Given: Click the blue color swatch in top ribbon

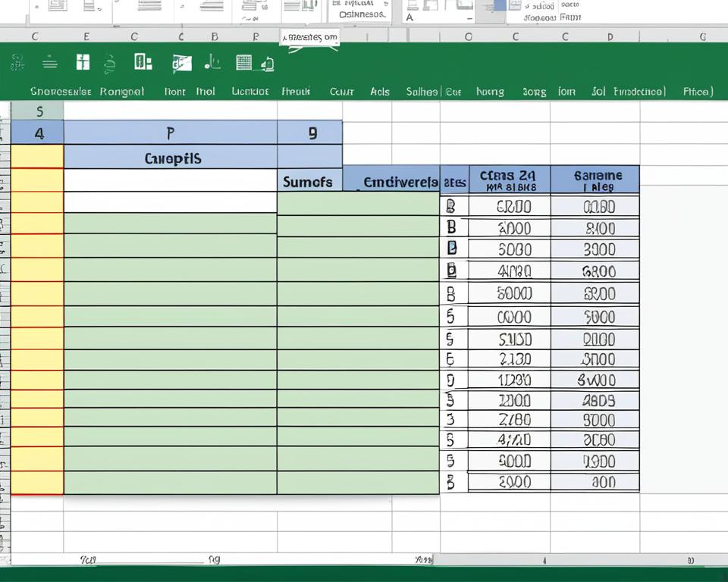Looking at the screenshot, I should [499, 6].
